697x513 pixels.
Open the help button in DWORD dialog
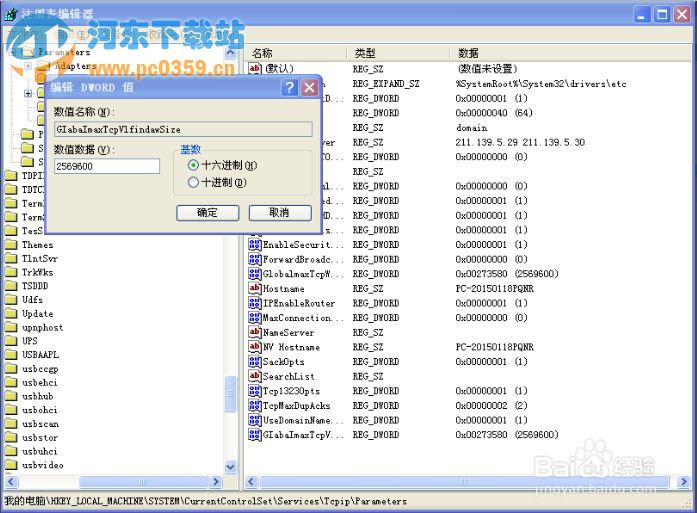[x=289, y=87]
